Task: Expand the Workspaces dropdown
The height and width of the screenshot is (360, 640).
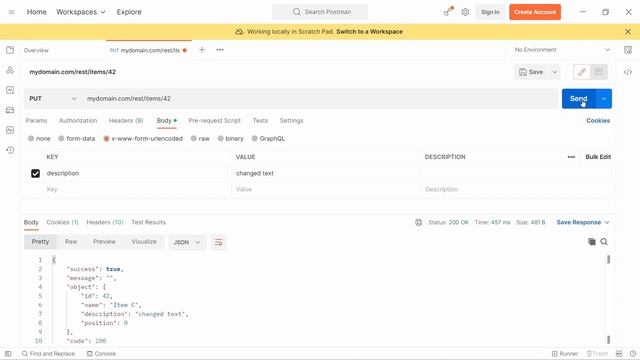Action: [81, 12]
